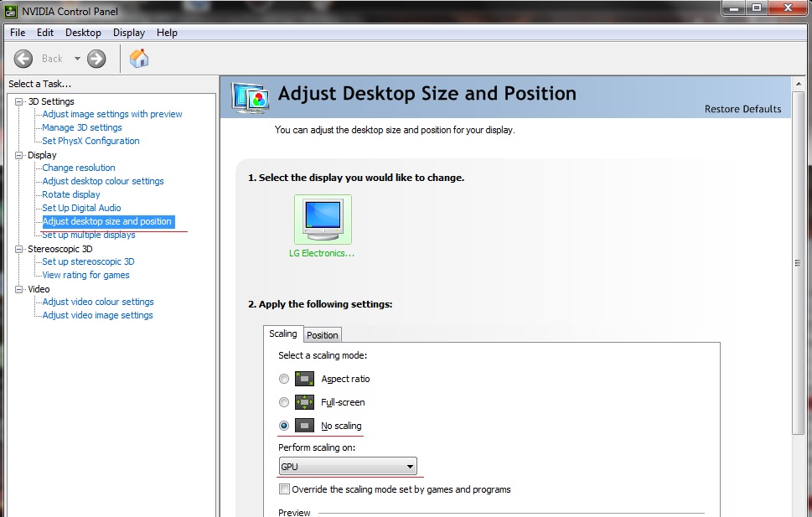Click the Video category label
812x517 pixels.
pyautogui.click(x=39, y=289)
